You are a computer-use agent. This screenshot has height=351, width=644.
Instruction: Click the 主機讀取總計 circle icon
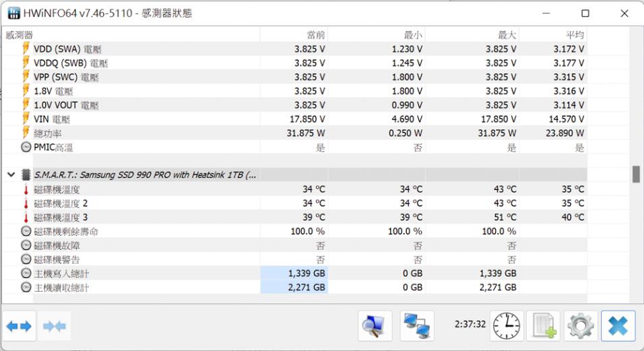[x=26, y=288]
